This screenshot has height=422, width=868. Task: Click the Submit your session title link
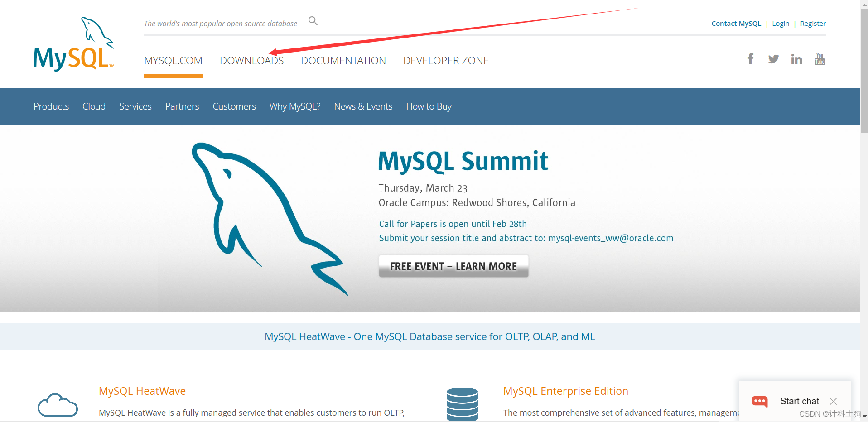click(526, 238)
